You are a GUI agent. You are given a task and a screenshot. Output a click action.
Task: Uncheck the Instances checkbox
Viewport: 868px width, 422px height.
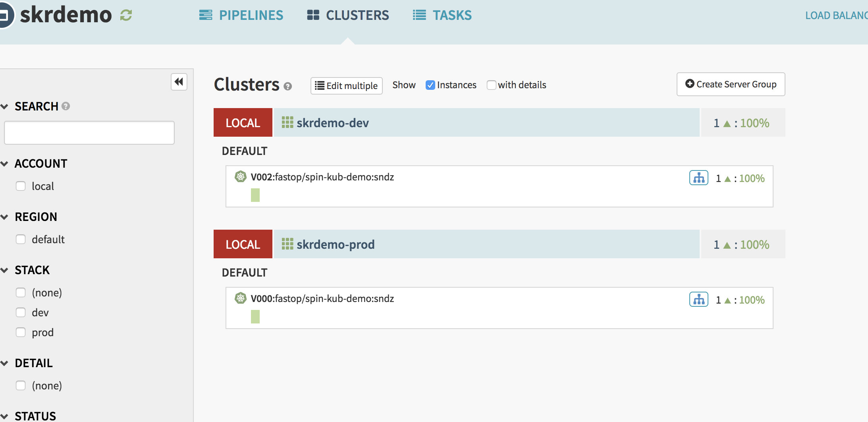click(x=430, y=85)
